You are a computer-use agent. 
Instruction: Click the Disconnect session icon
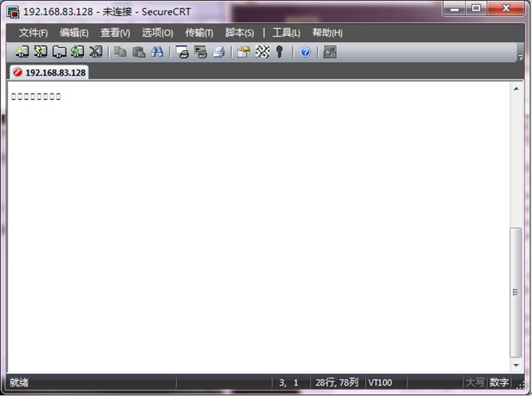(96, 52)
